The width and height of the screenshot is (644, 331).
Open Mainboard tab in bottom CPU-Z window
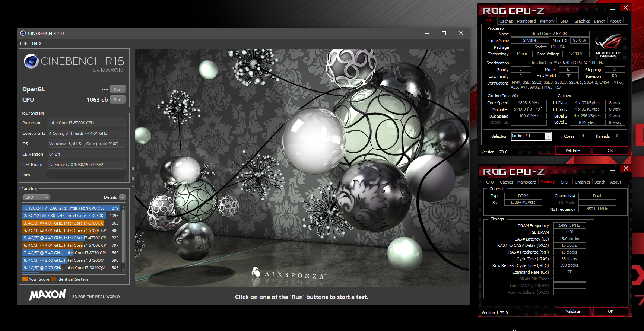[527, 182]
